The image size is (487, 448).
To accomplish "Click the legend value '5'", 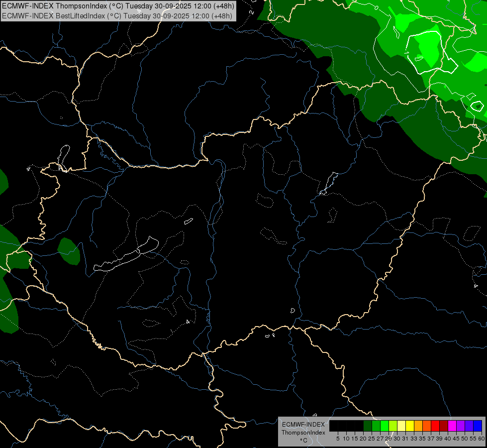I will tap(338, 439).
